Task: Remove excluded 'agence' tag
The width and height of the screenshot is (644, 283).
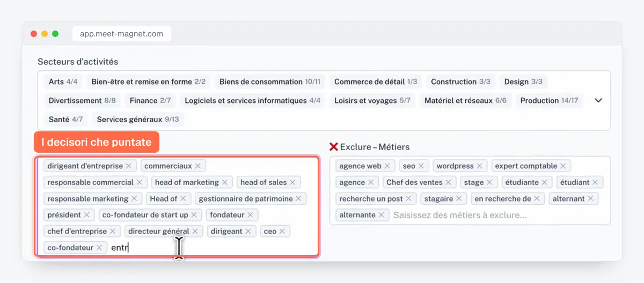Action: [x=371, y=182]
